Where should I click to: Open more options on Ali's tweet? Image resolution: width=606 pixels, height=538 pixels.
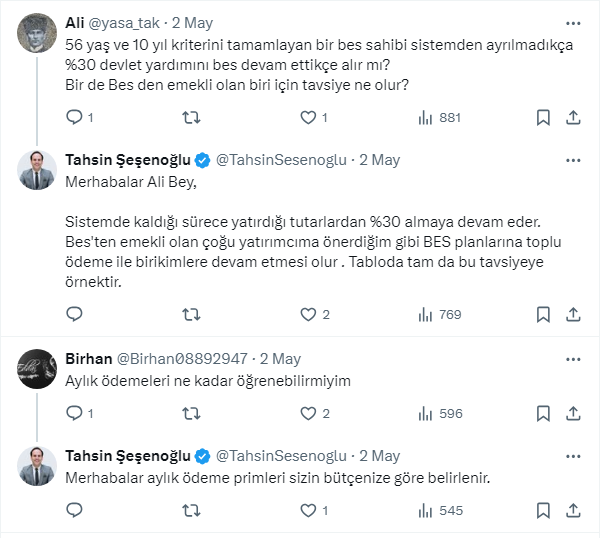click(573, 22)
